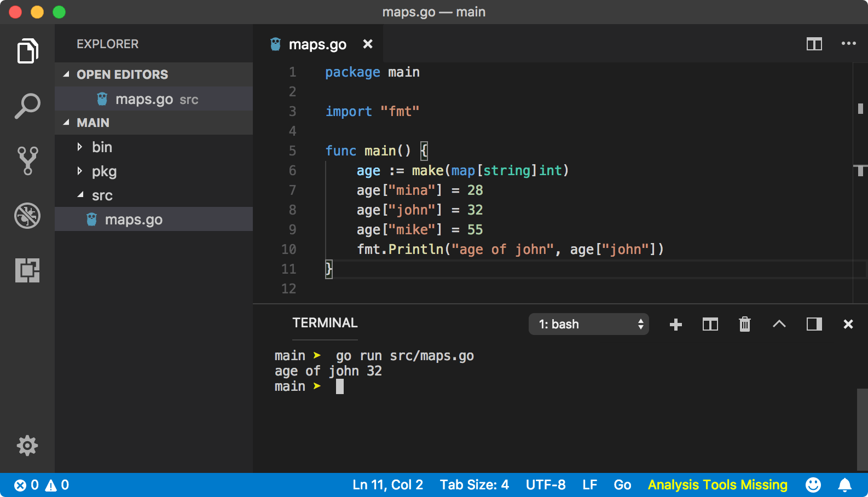The height and width of the screenshot is (497, 868).
Task: Select the TERMINAL panel tab
Action: [x=325, y=323]
